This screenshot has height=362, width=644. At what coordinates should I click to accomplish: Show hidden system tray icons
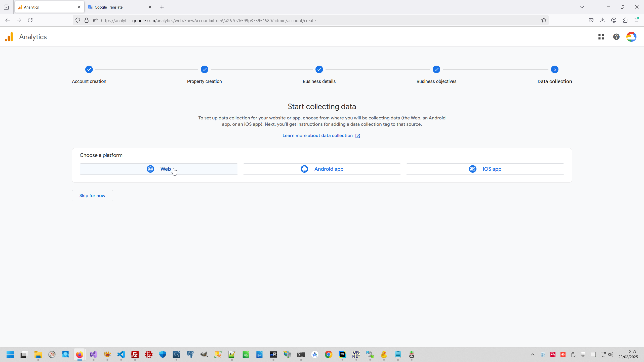click(x=533, y=354)
